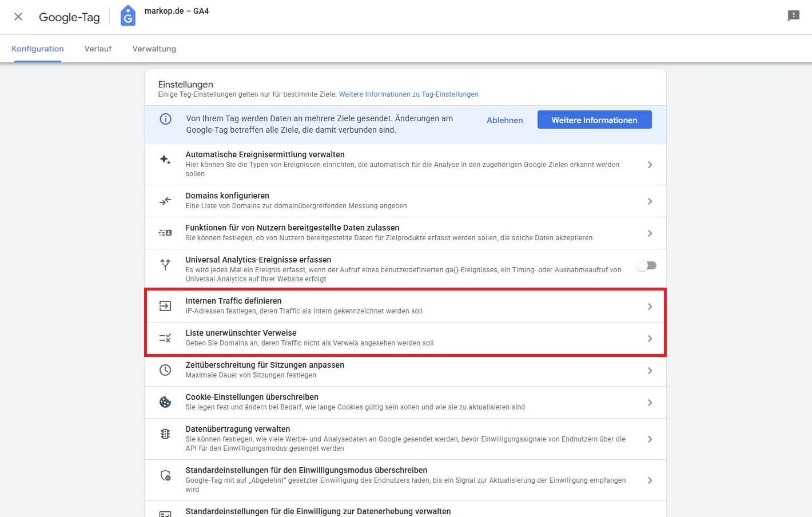Switch to the Verlauf tab
812x517 pixels.
(x=97, y=49)
